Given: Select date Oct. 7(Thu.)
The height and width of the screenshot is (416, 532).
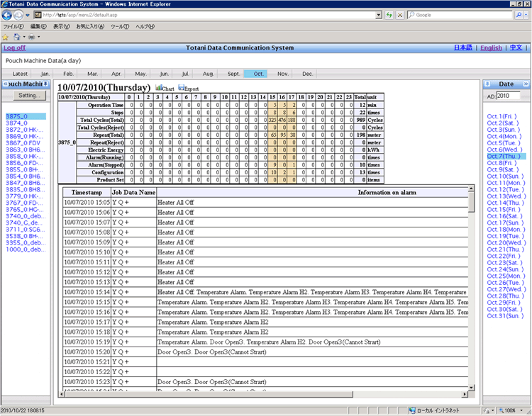Looking at the screenshot, I should click(506, 157).
